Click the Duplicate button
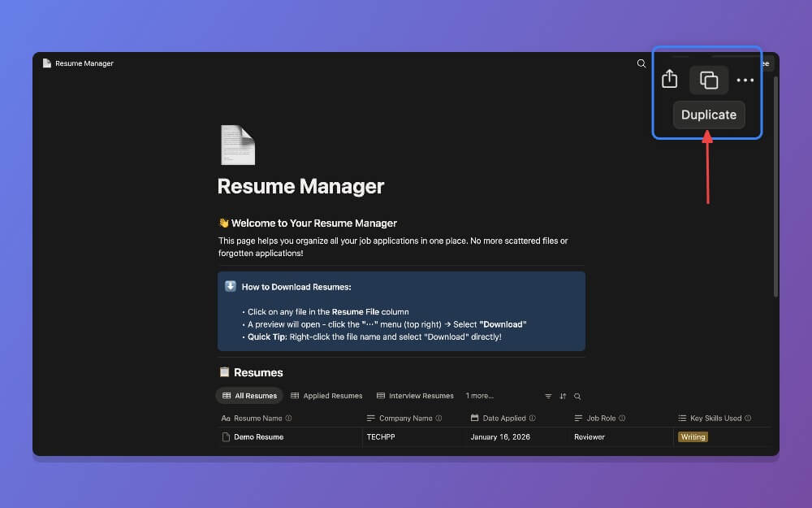 708,115
